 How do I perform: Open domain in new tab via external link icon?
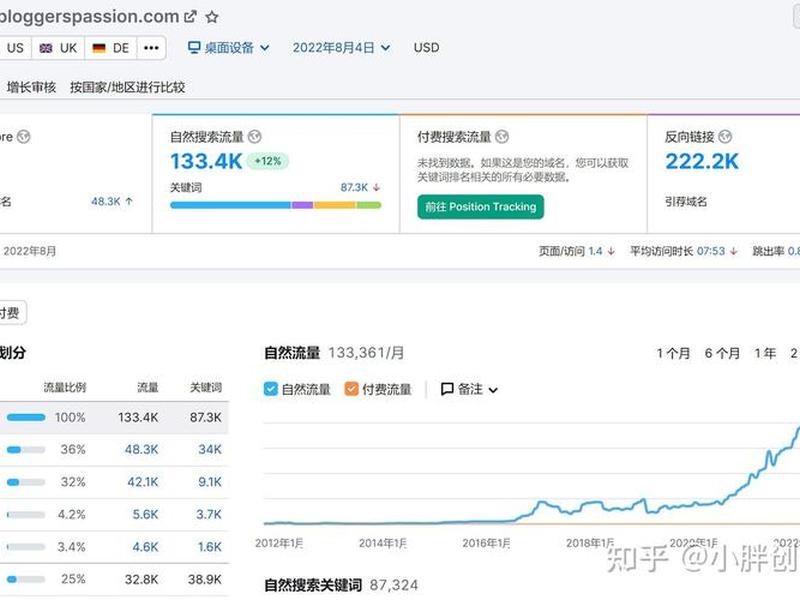click(190, 17)
